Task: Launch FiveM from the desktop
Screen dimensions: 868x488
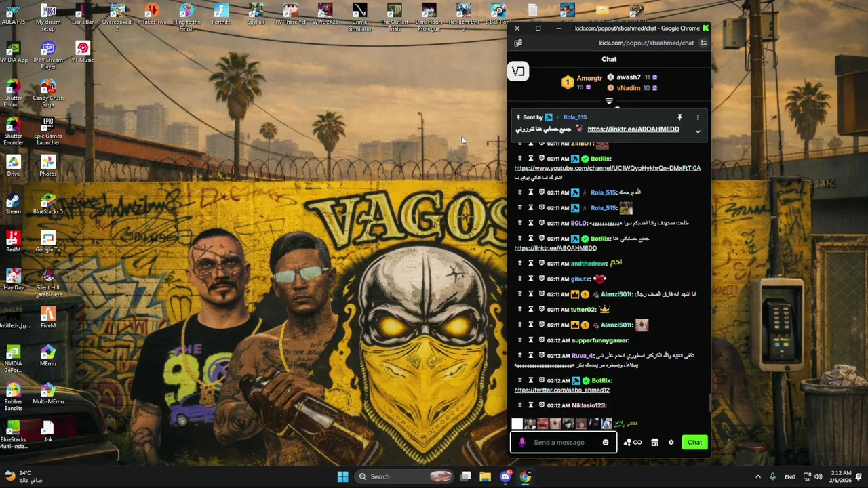Action: point(47,318)
